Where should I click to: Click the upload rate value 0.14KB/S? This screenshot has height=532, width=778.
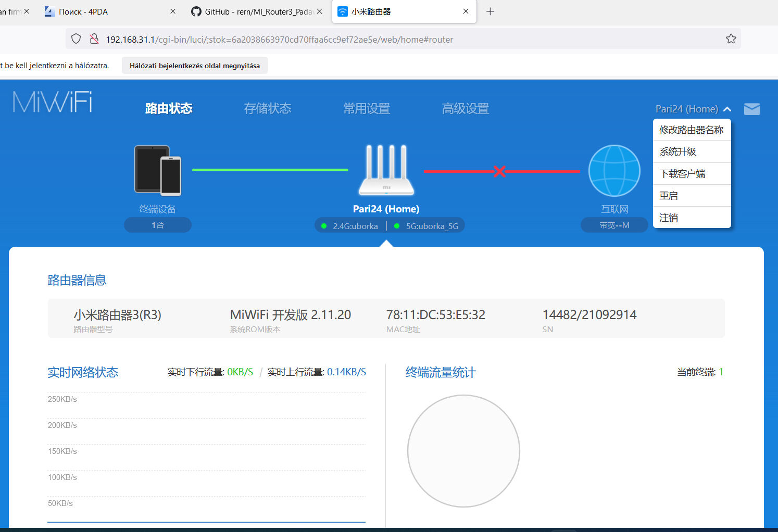(347, 372)
